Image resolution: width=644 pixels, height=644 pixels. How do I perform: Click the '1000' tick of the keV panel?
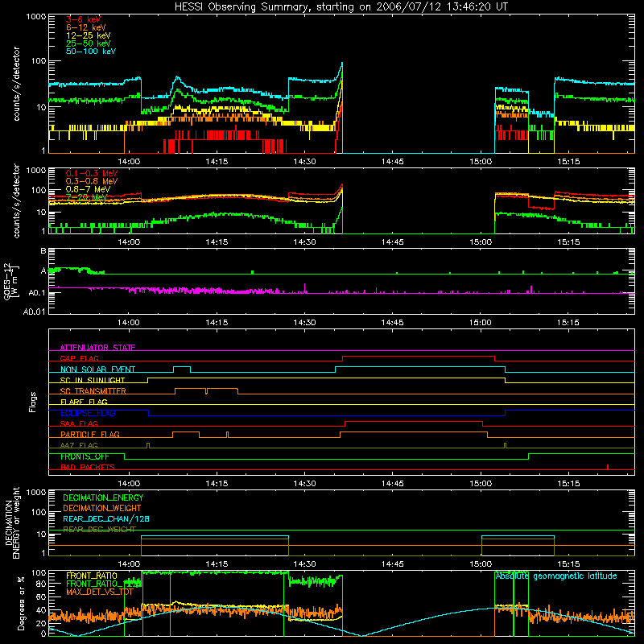(35, 17)
